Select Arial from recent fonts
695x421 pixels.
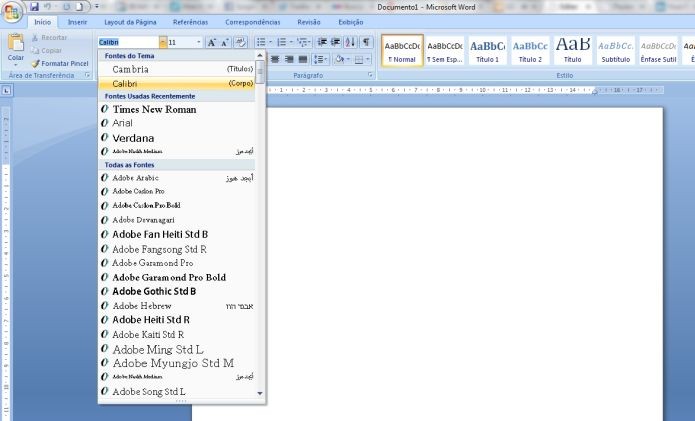click(176, 123)
